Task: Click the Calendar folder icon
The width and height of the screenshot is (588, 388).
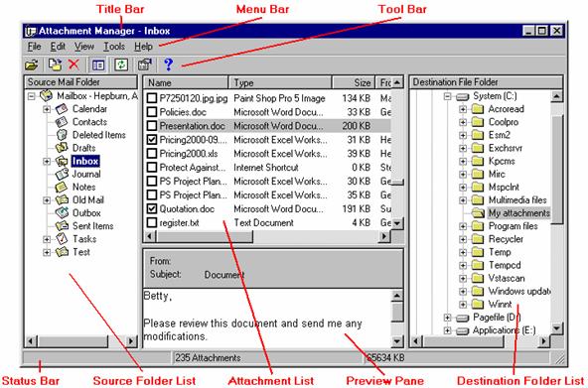Action: [x=62, y=109]
